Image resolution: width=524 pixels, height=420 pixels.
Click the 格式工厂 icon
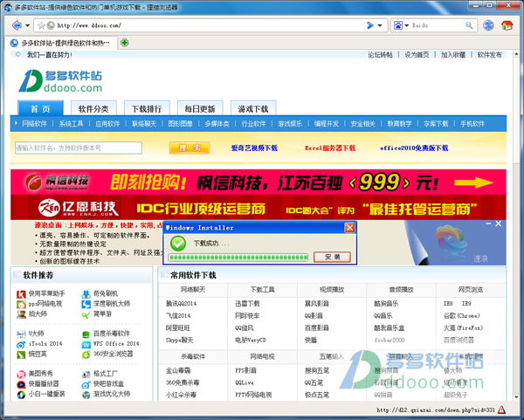click(86, 375)
